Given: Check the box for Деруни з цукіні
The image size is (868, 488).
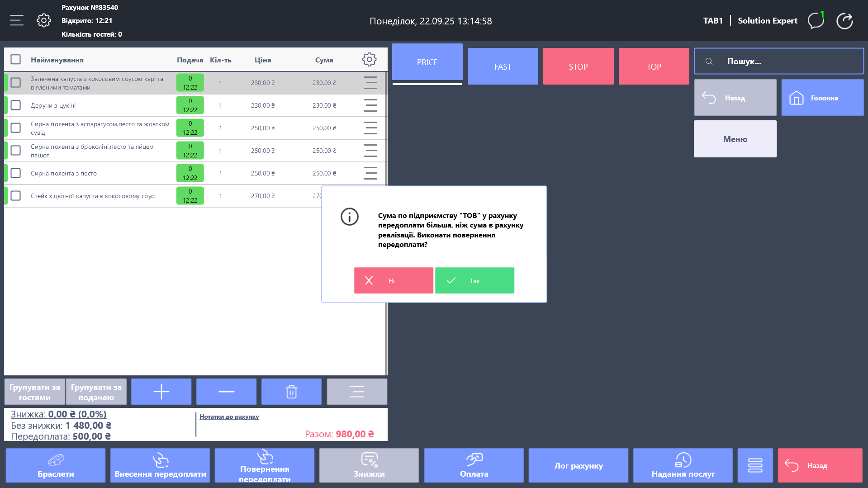Looking at the screenshot, I should coord(16,105).
